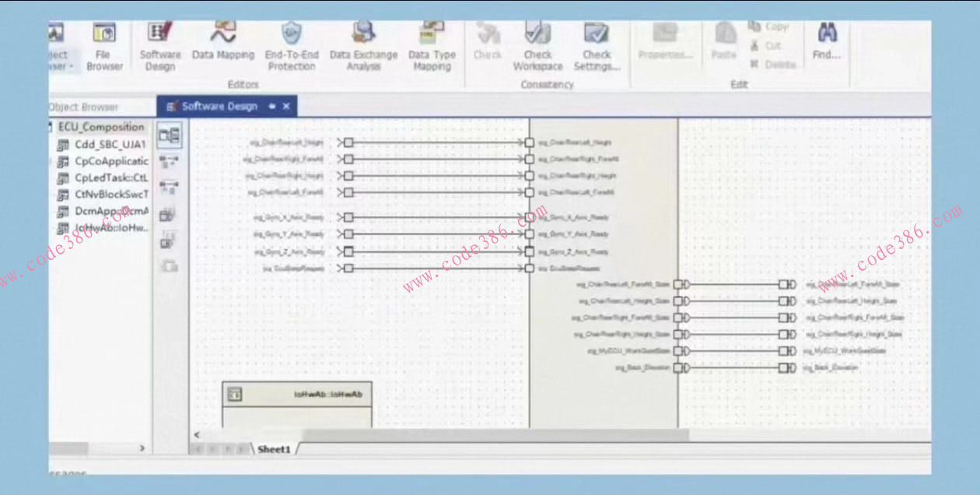Select the fifth design sidebar tool icon
980x495 pixels.
pos(169,240)
